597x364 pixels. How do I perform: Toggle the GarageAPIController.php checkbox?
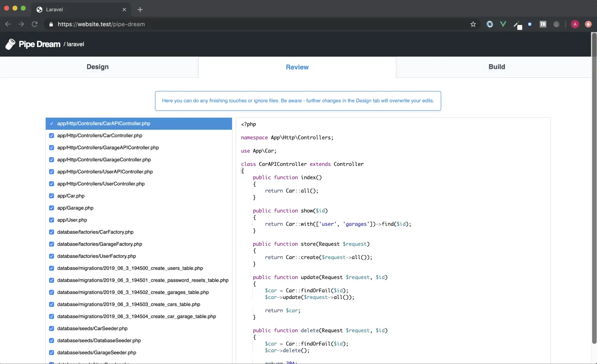(52, 148)
